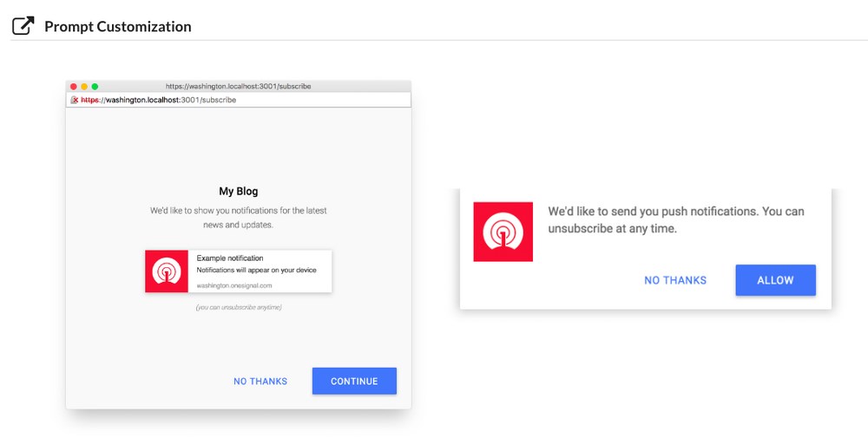The height and width of the screenshot is (444, 868).
Task: Click the red OneSignal logo in slide prompt
Action: [x=503, y=232]
